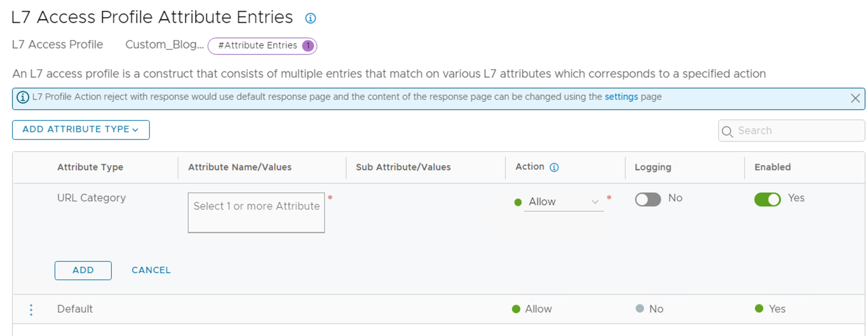Click into the Search field
The image size is (868, 336).
coord(798,131)
